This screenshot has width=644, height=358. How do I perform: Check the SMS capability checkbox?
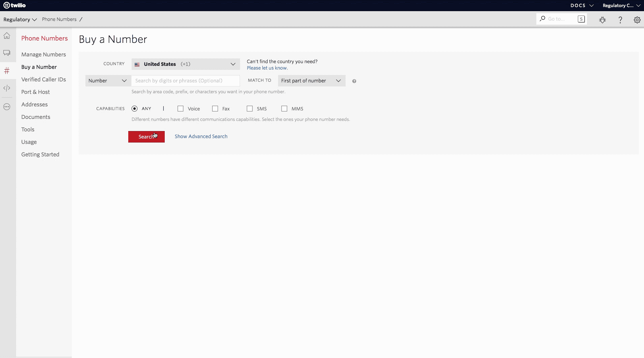click(x=250, y=108)
